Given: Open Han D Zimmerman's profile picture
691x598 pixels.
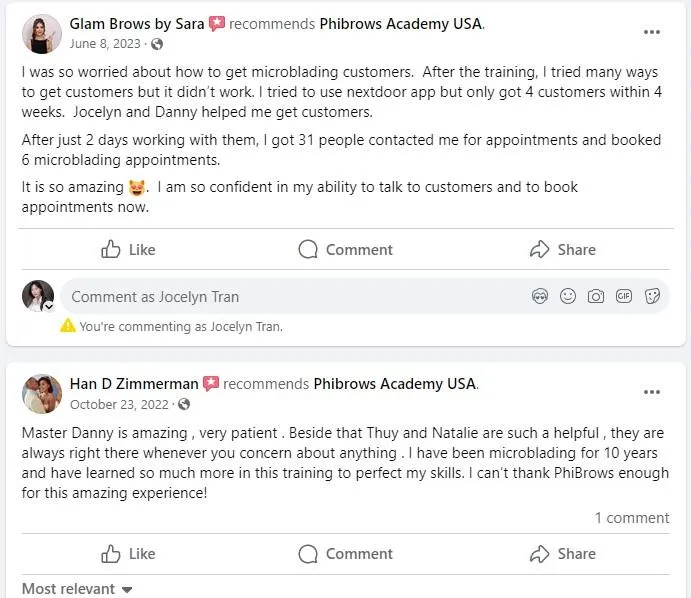Looking at the screenshot, I should 42,393.
